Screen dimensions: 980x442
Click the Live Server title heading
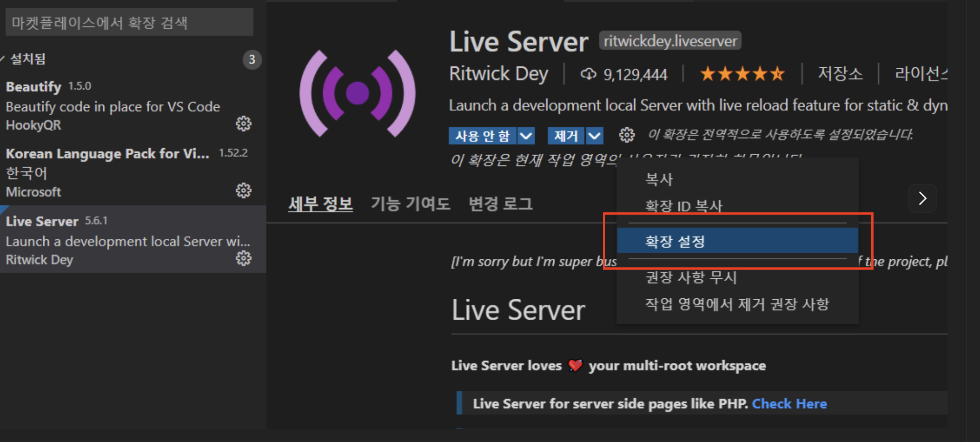tap(519, 42)
